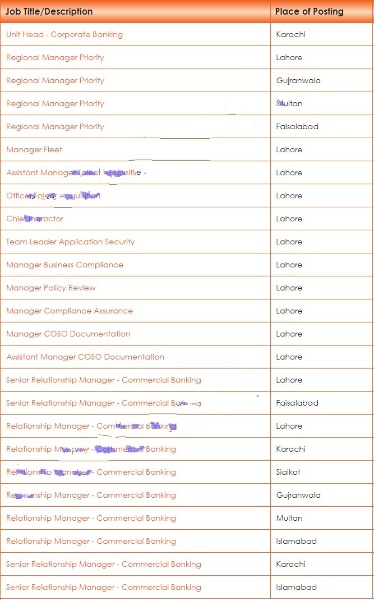Open Senior Relationship Manager job posted in Karachi
The image size is (374, 600).
104,564
